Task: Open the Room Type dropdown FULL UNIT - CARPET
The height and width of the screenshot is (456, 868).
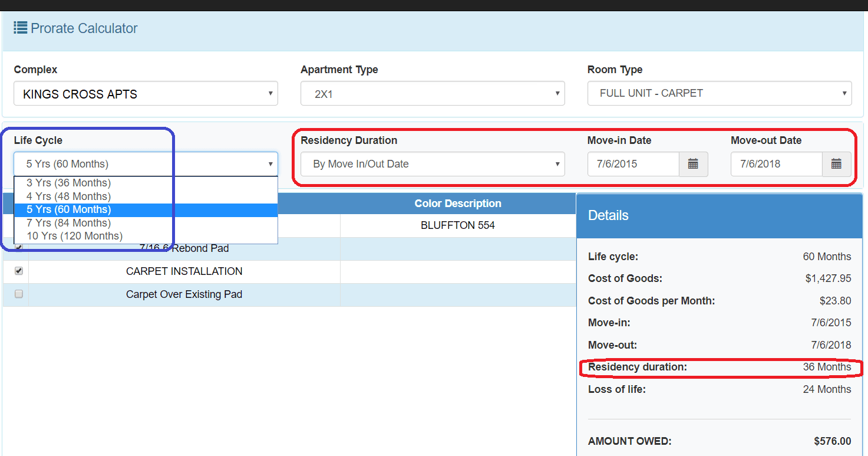Action: coord(720,93)
